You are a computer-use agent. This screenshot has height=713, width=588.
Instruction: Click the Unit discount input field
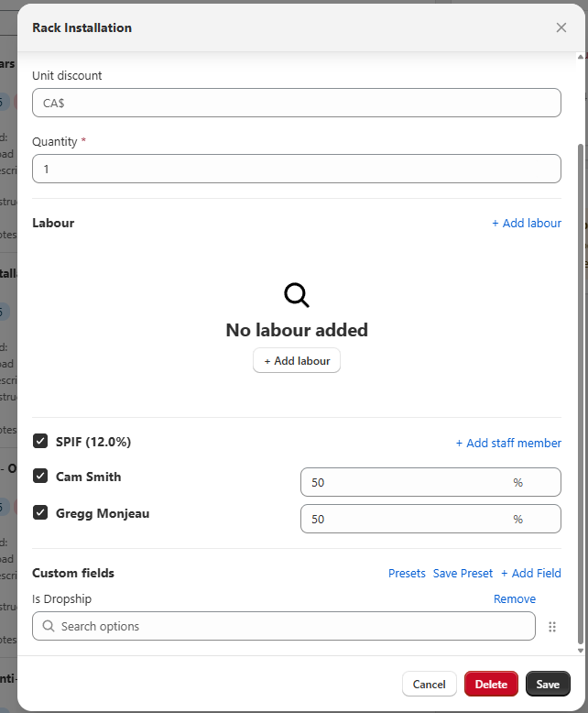click(296, 103)
